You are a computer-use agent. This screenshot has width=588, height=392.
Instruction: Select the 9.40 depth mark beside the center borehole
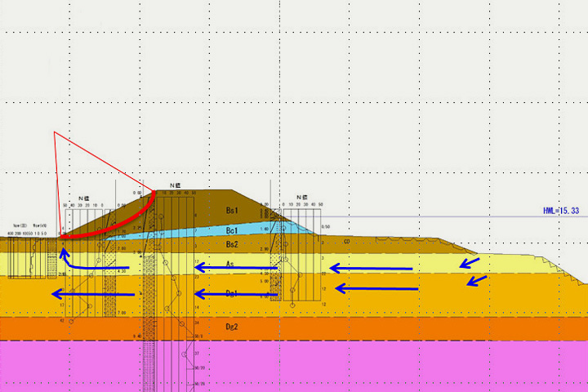pos(137,336)
